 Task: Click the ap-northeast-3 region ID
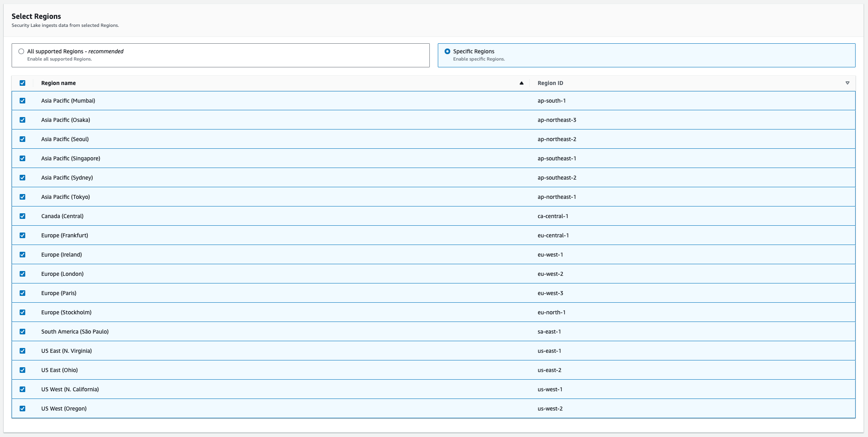(557, 120)
